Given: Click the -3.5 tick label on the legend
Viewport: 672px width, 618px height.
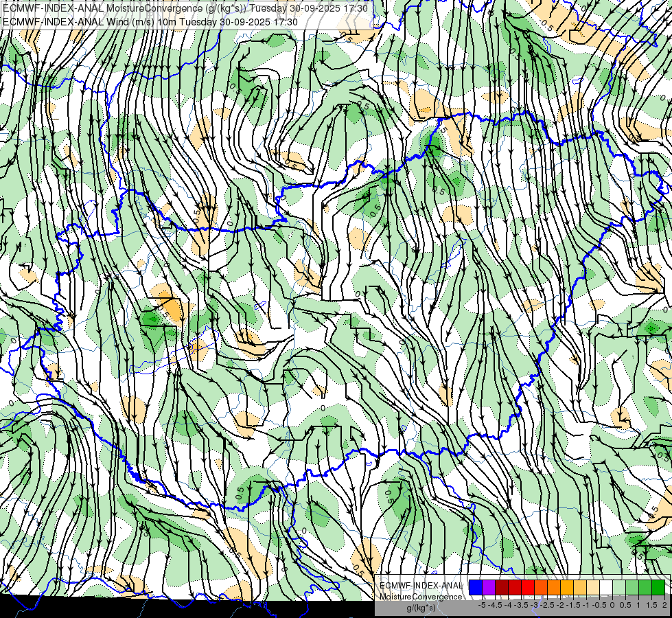Looking at the screenshot, I should pos(521,605).
